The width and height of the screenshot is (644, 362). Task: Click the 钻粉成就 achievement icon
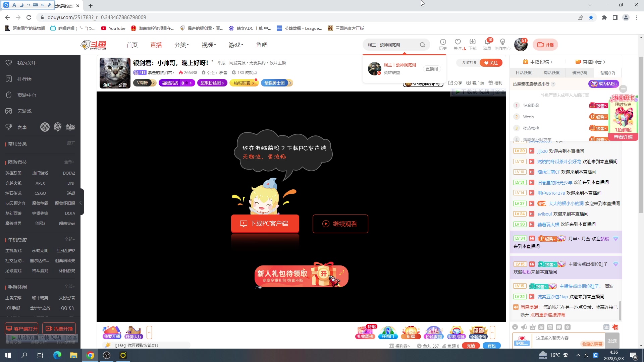pos(457,332)
